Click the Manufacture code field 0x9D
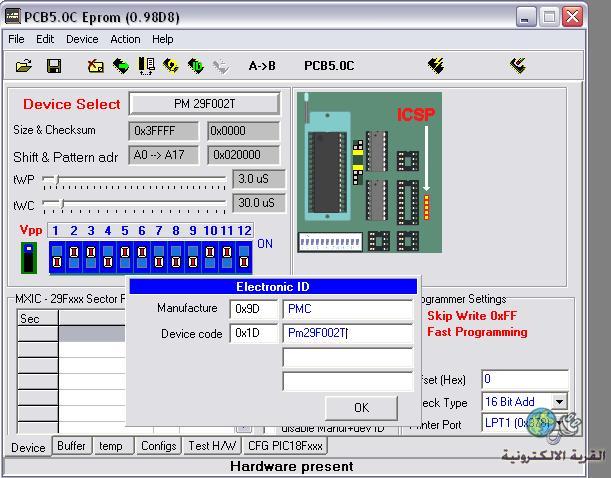Viewport: 611px width, 478px height. [253, 309]
